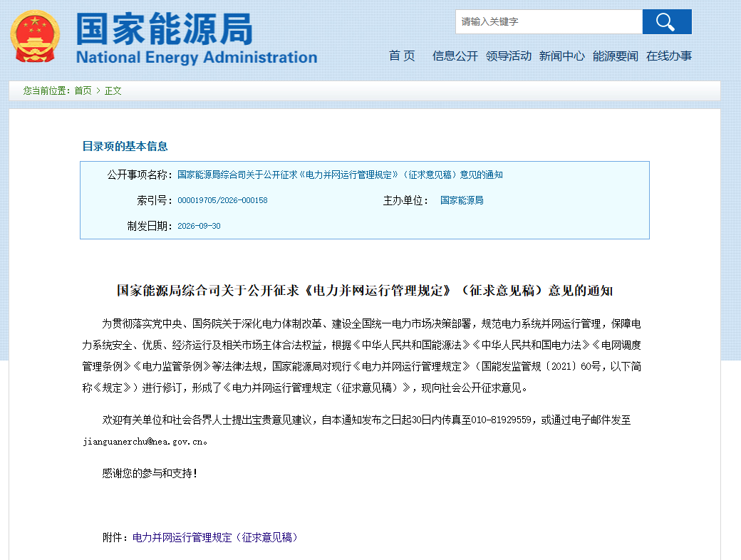
Task: Go to 首页 in the breadcrumb
Action: point(83,90)
